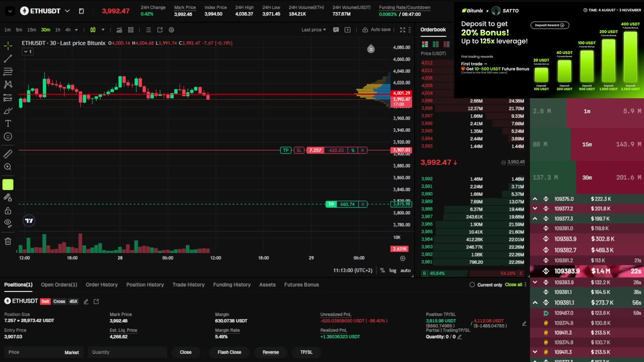The image size is (644, 362).
Task: Open chart time zone settings icon
Action: coord(403,258)
